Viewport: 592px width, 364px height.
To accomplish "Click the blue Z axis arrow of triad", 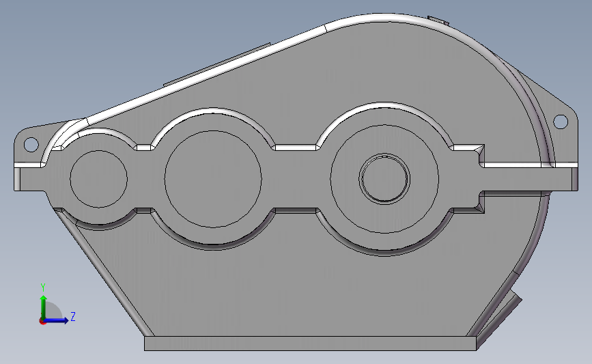I will [56, 320].
